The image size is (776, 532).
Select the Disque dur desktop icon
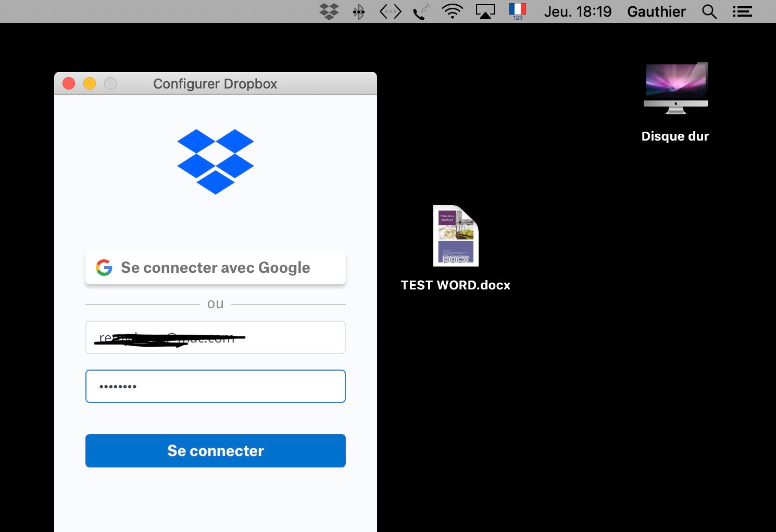tap(676, 88)
